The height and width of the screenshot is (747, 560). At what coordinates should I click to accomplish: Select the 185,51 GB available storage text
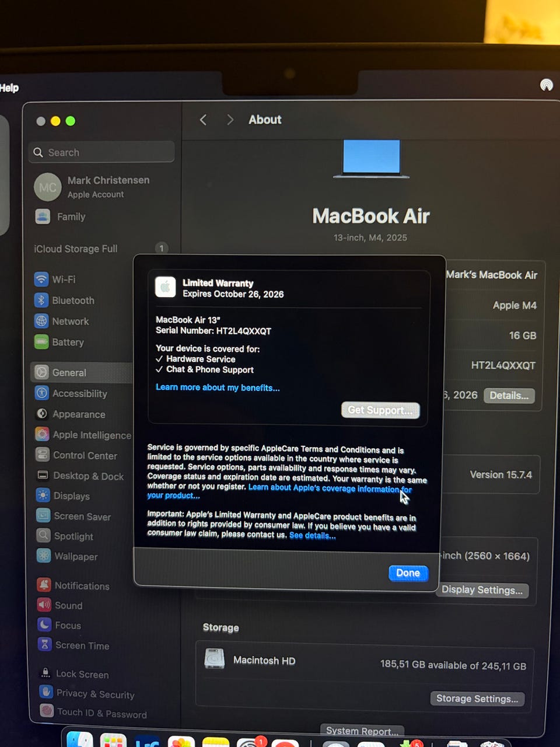point(453,665)
